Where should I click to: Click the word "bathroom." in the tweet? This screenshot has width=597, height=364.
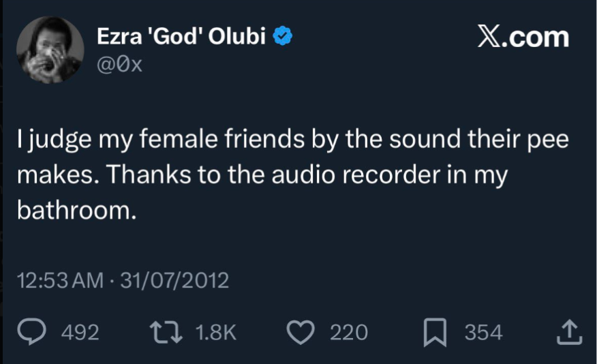pos(73,211)
